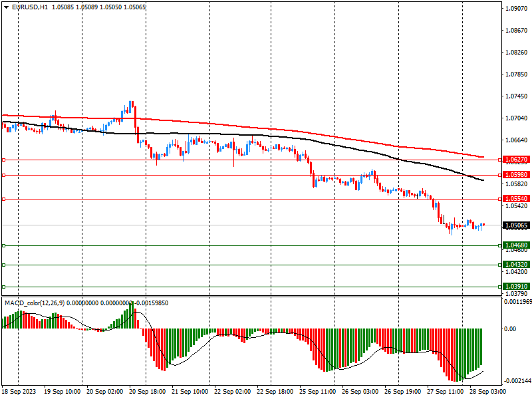Click the -0.002144 MACD scale value
Viewport: 532px width, 399px height.
tap(516, 381)
